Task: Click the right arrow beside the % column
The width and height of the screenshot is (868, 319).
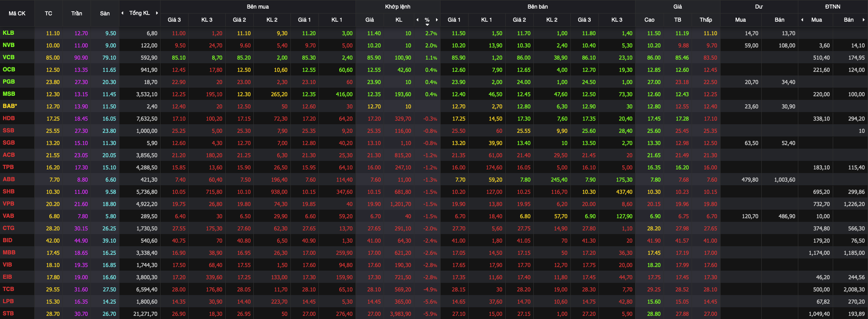Action: 436,20
